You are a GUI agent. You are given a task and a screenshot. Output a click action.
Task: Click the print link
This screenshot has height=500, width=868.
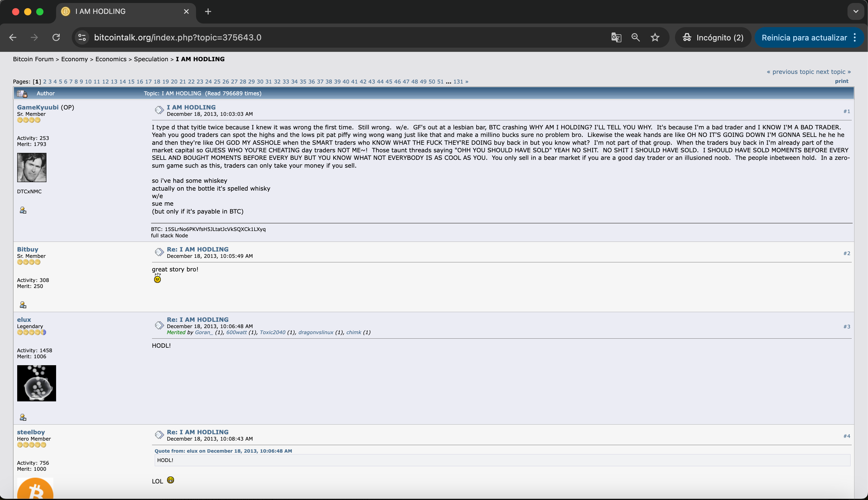841,81
